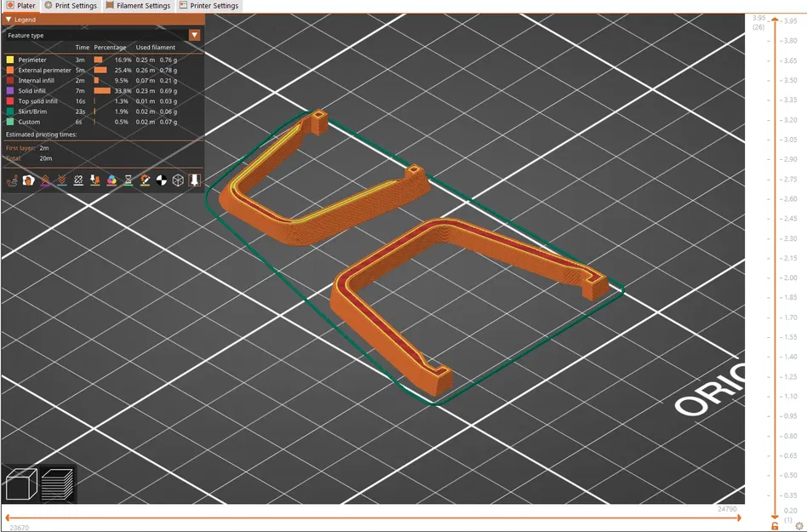
Task: Click the 25.4% External perimeter percentage
Action: click(x=123, y=70)
